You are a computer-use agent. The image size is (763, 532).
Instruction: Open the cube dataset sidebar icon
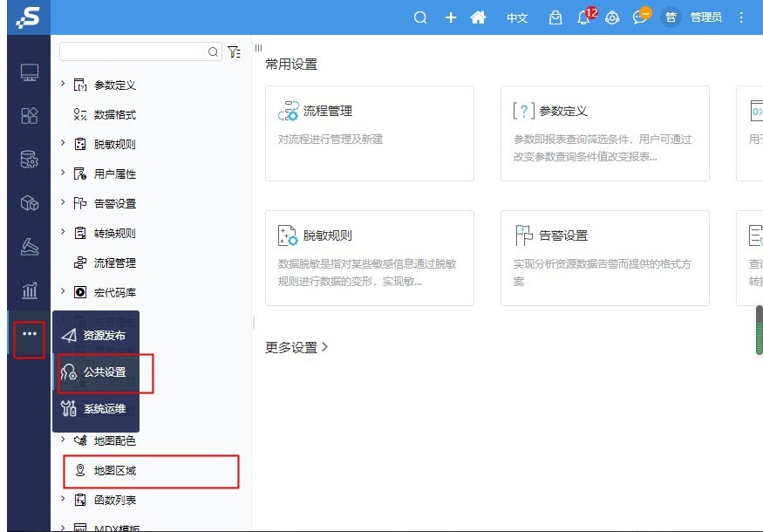29,202
